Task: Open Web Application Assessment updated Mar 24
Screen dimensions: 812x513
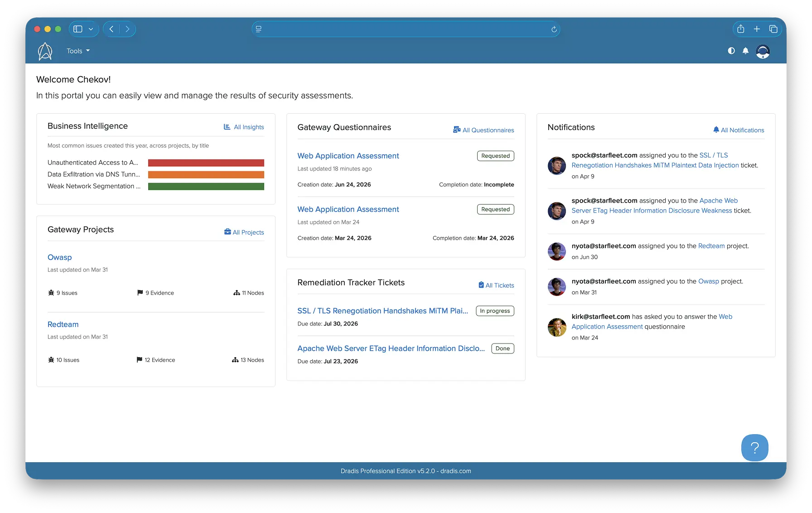Action: [348, 209]
